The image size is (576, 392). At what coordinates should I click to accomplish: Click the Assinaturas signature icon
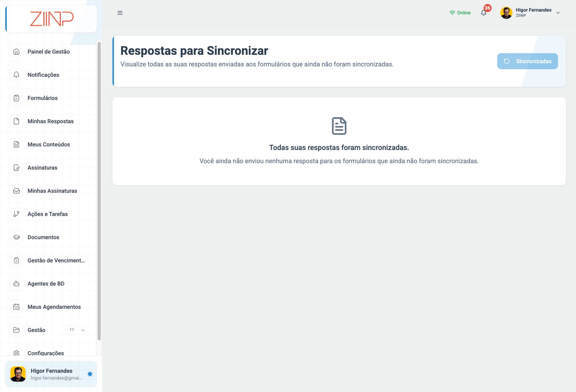[x=16, y=168]
